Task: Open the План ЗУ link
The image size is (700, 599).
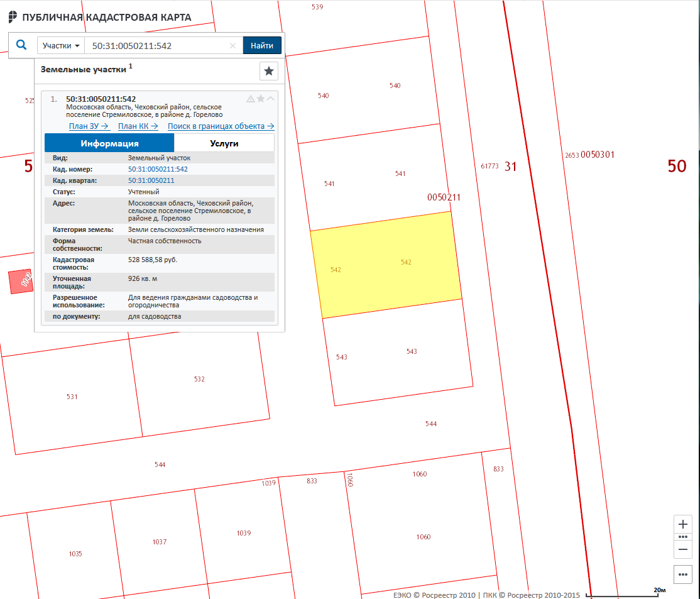Action: click(x=89, y=126)
